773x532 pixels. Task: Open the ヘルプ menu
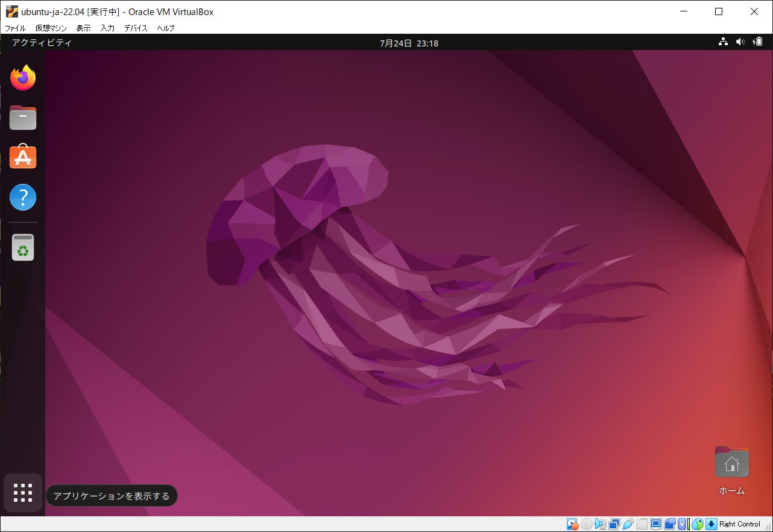[x=166, y=28]
